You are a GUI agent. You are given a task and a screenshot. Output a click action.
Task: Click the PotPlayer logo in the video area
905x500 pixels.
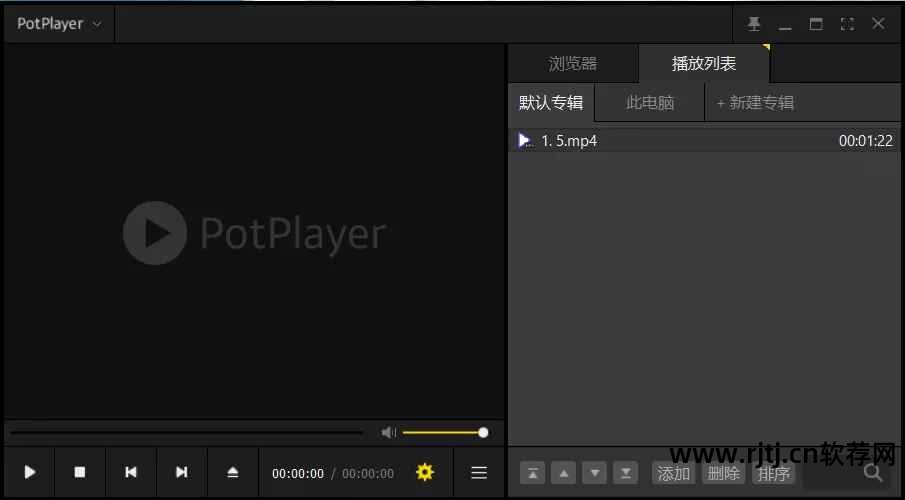tap(255, 233)
